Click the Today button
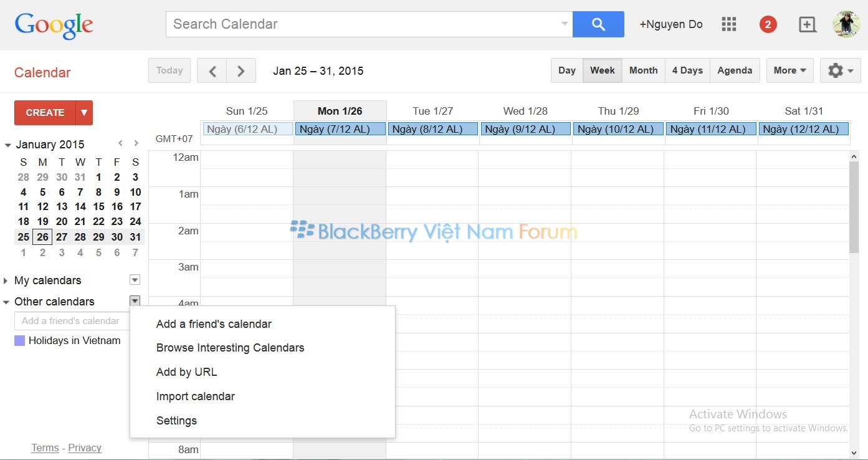868x460 pixels. click(169, 70)
